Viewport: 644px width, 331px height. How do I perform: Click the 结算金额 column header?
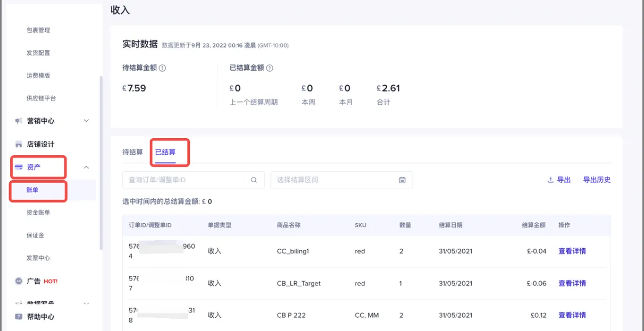pos(533,225)
